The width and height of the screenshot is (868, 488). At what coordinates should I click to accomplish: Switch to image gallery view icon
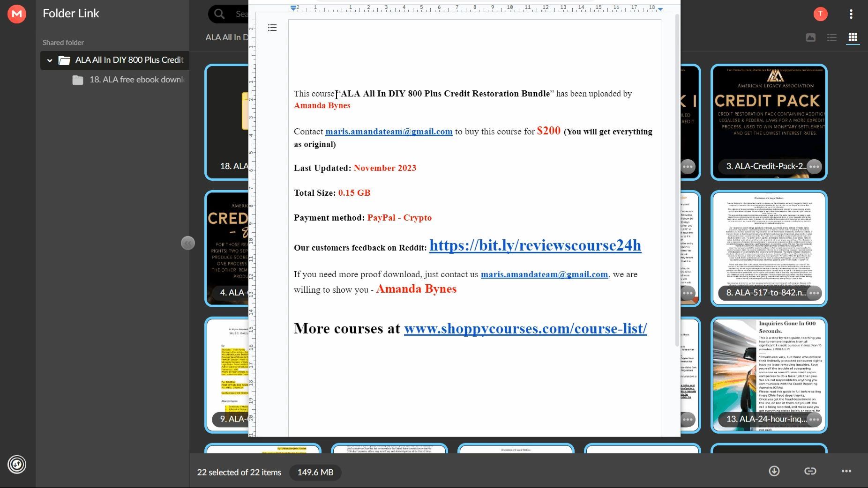(810, 37)
